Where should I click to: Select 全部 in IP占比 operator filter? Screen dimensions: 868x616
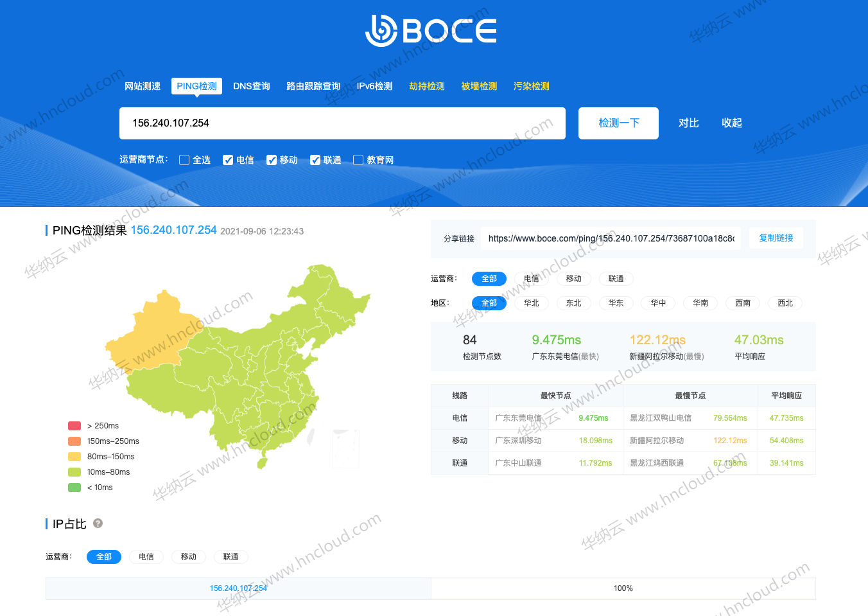tap(104, 557)
